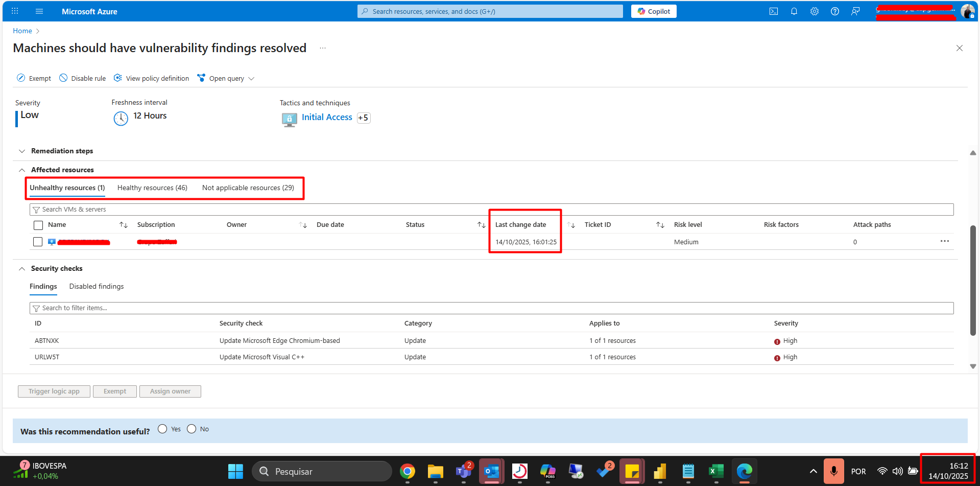Open View policy definition

click(x=151, y=78)
